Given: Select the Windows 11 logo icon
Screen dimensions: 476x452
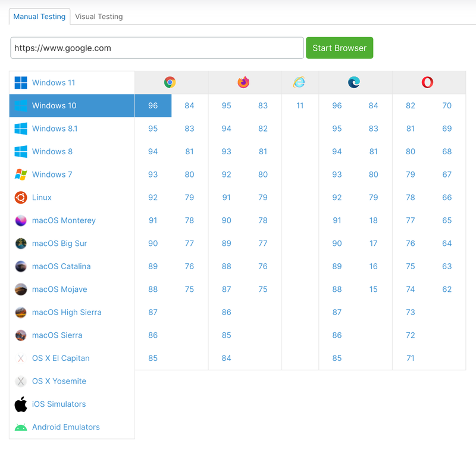Looking at the screenshot, I should click(21, 83).
